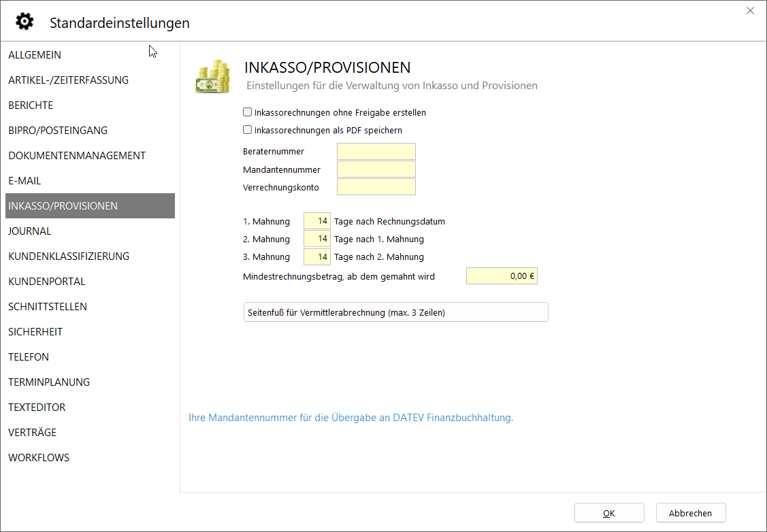The width and height of the screenshot is (767, 532).
Task: Toggle Inkassorechnungen als PDF speichern checkbox
Action: tap(248, 130)
